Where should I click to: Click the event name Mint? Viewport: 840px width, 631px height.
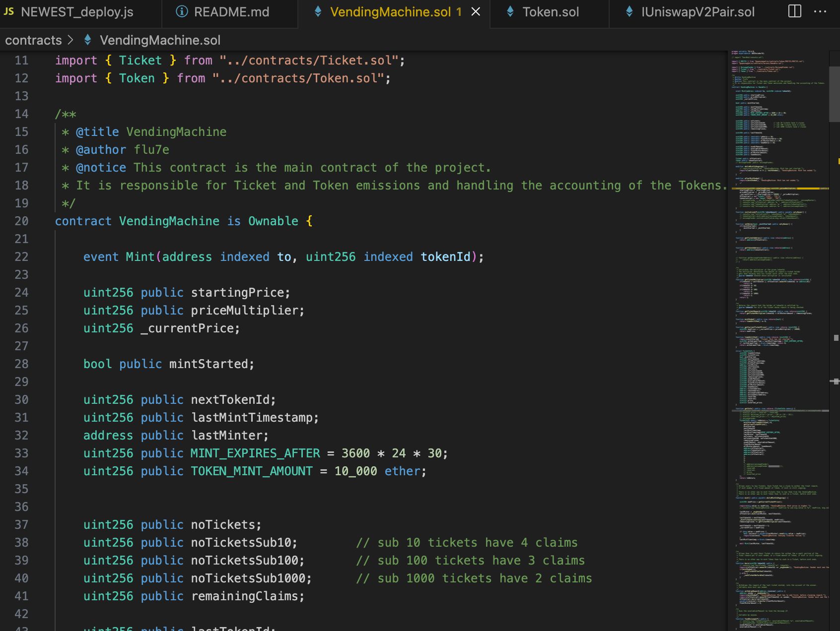pos(140,257)
